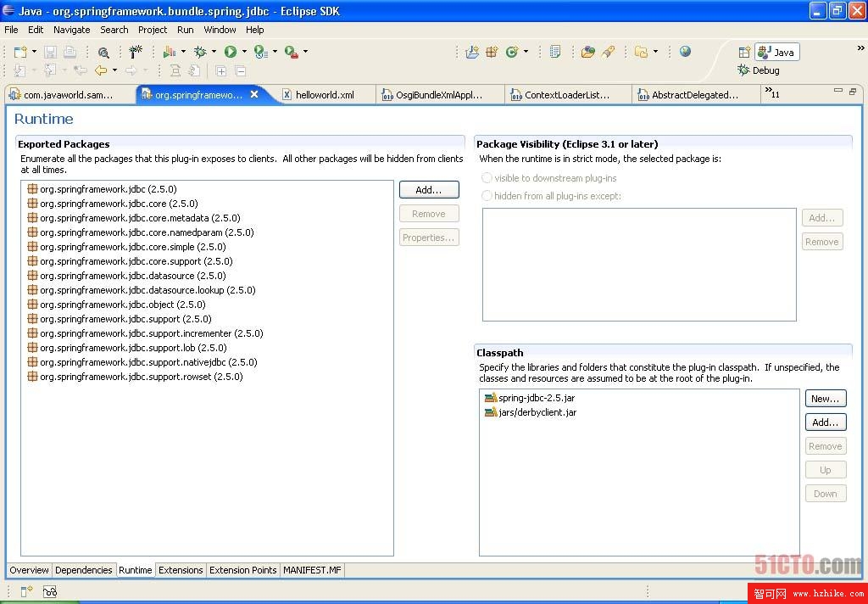Show hidden editors list (»11)

tap(772, 92)
